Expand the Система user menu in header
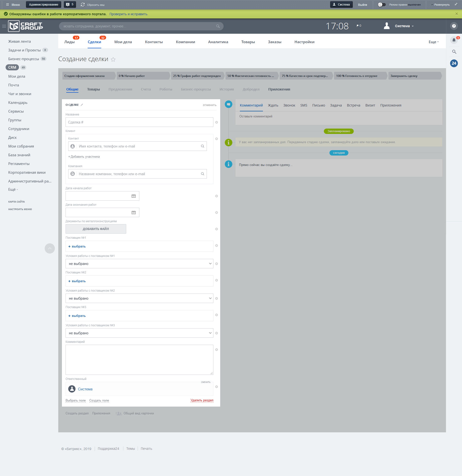Viewport: 462px width, 476px height. (404, 26)
